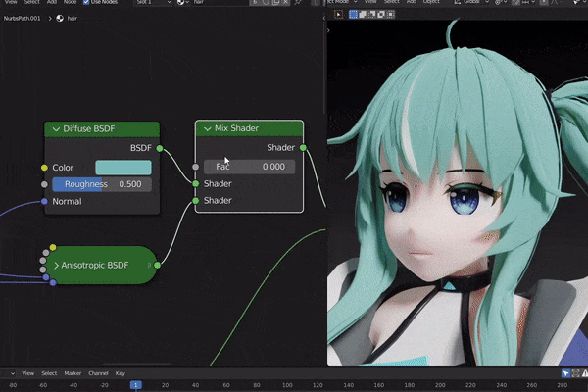Choose the extend selection mode

tap(363, 15)
